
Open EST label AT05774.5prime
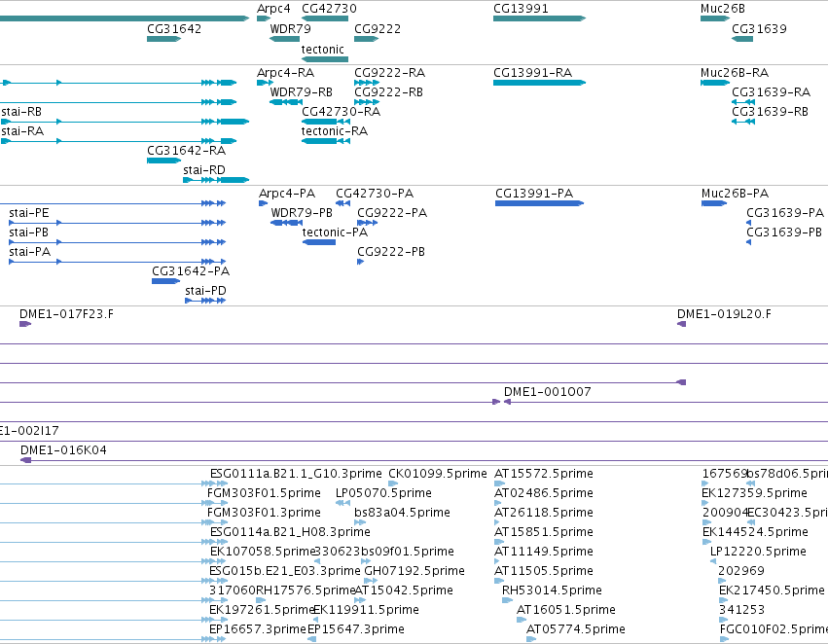pyautogui.click(x=576, y=630)
